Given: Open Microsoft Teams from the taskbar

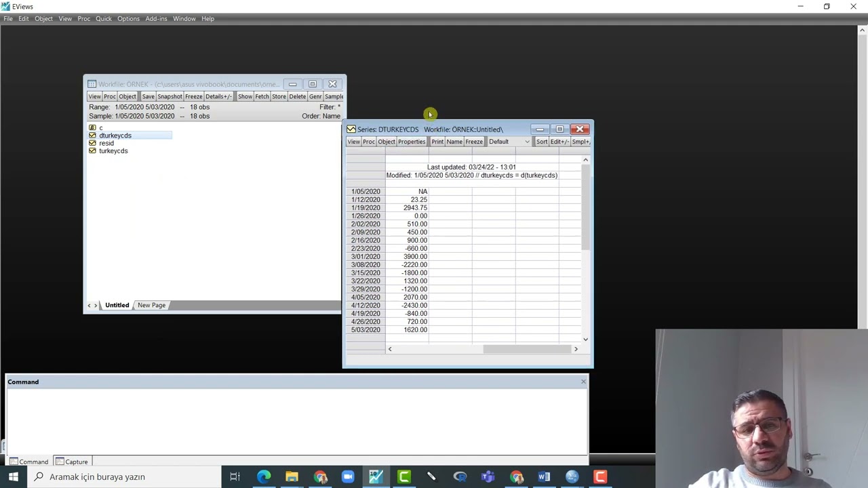Looking at the screenshot, I should pos(488,476).
